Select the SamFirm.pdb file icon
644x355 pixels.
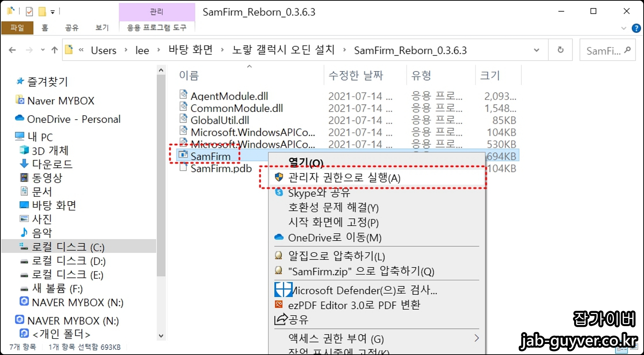pos(183,167)
